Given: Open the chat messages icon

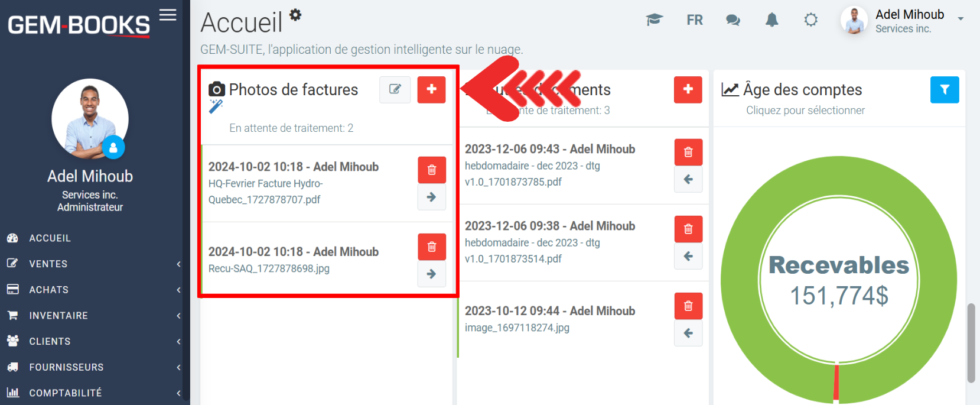Looking at the screenshot, I should coord(732,20).
